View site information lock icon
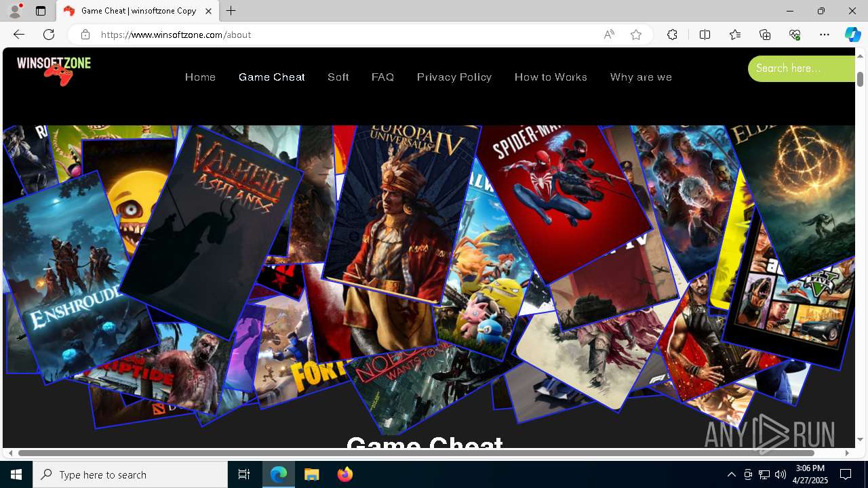Screen dimensions: 868x488 click(x=85, y=35)
